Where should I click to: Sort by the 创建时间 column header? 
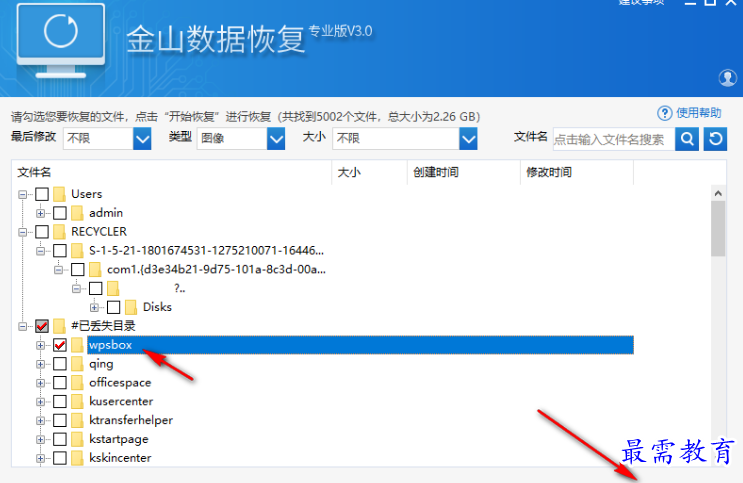[x=463, y=173]
